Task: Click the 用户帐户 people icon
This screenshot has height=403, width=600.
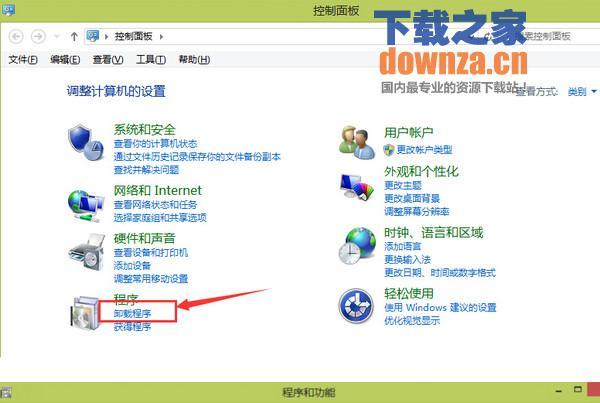Action: [x=357, y=142]
